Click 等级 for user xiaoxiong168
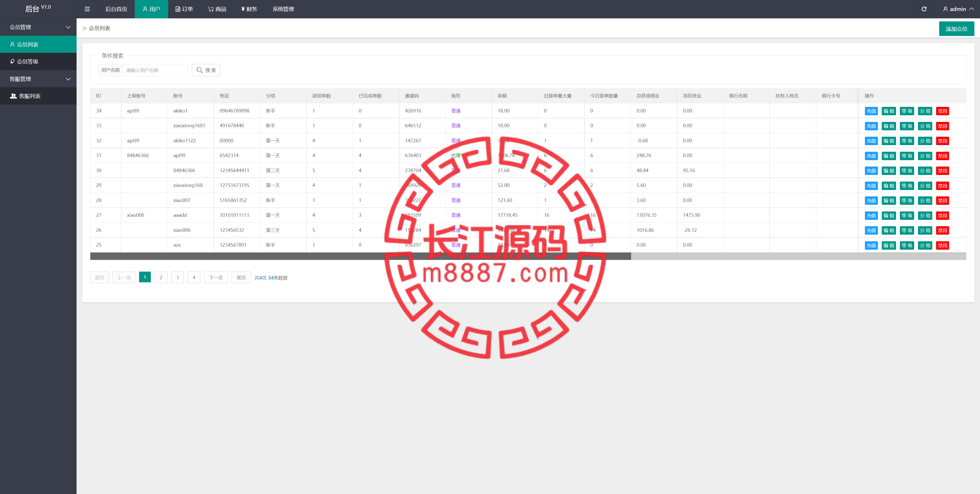 [x=907, y=186]
